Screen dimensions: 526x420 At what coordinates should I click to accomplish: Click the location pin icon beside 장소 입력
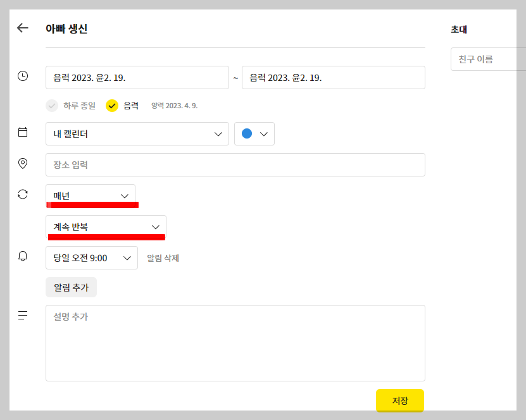click(23, 163)
